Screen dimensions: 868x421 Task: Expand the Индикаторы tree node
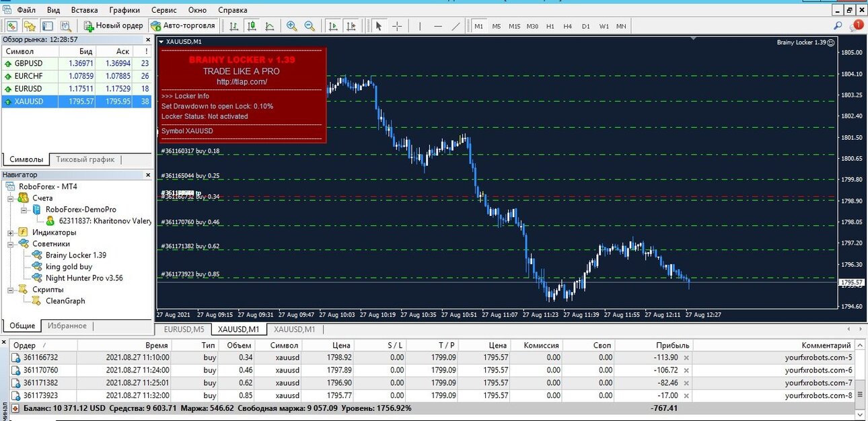pyautogui.click(x=11, y=232)
